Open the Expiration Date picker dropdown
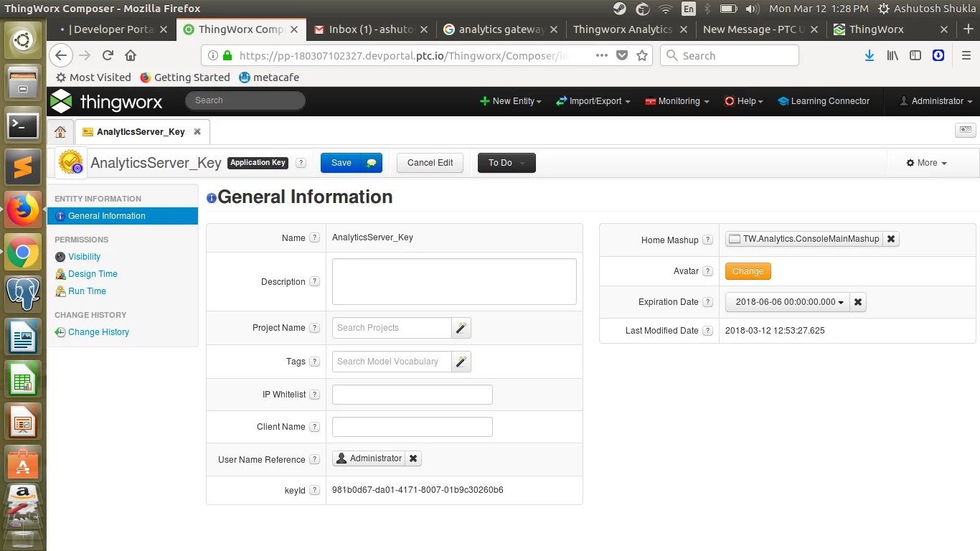Image resolution: width=980 pixels, height=551 pixels. tap(788, 302)
